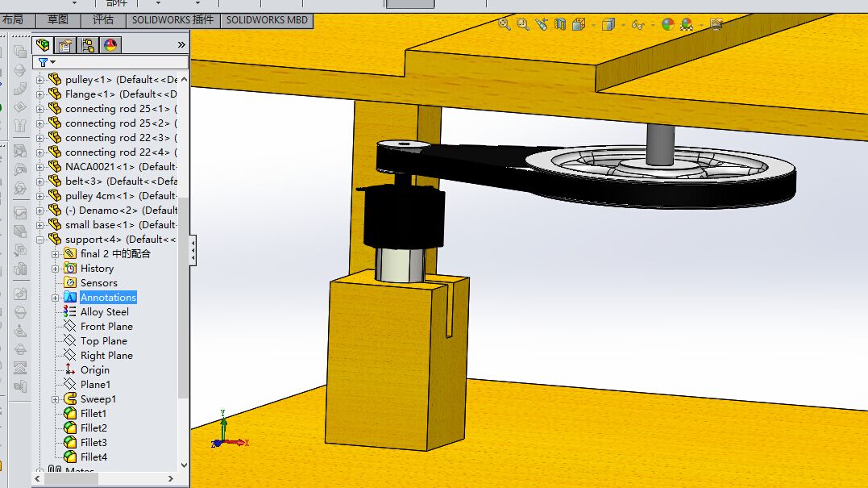
Task: Open the View Orientation cube icon
Action: 579,24
